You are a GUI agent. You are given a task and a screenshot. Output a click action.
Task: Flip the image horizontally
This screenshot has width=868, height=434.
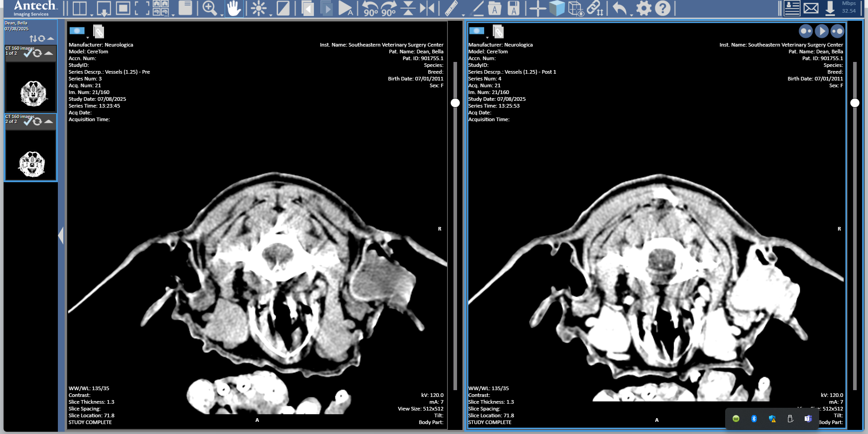[x=427, y=8]
